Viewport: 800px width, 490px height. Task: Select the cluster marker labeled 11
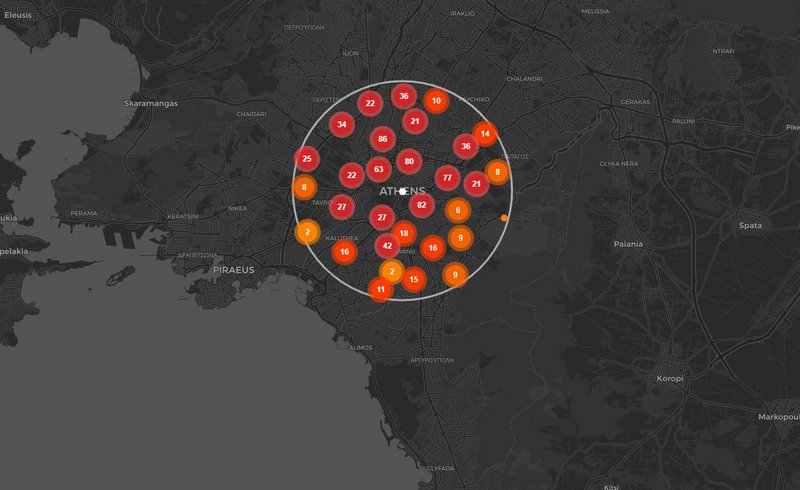pyautogui.click(x=381, y=289)
